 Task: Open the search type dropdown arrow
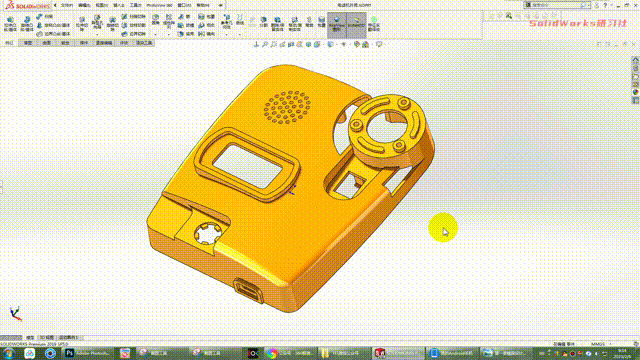click(x=588, y=5)
